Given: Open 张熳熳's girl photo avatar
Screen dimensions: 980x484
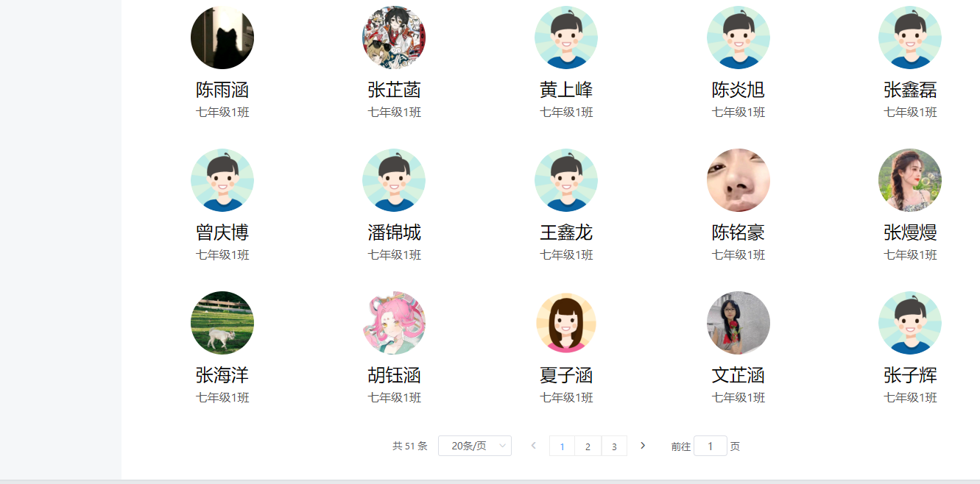Looking at the screenshot, I should coord(910,180).
